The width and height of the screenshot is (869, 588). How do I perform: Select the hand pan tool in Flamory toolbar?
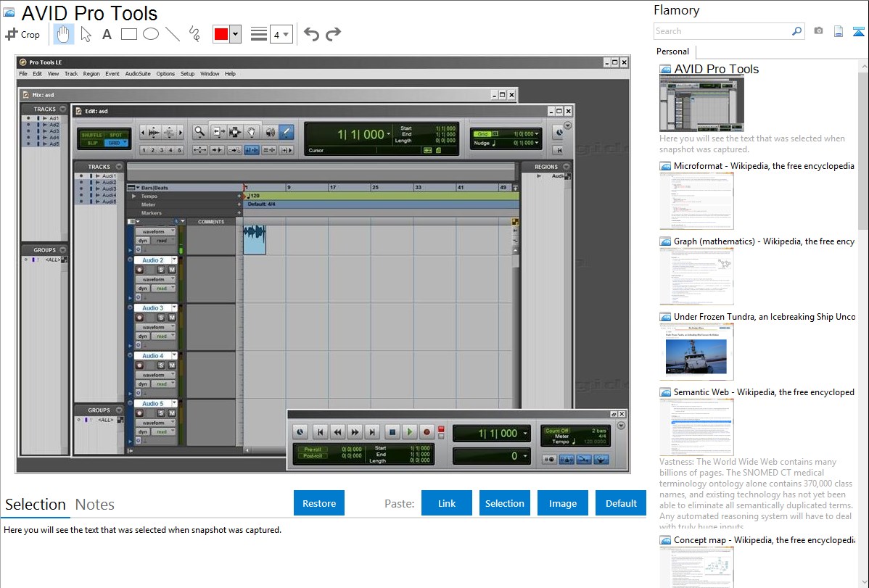[63, 34]
